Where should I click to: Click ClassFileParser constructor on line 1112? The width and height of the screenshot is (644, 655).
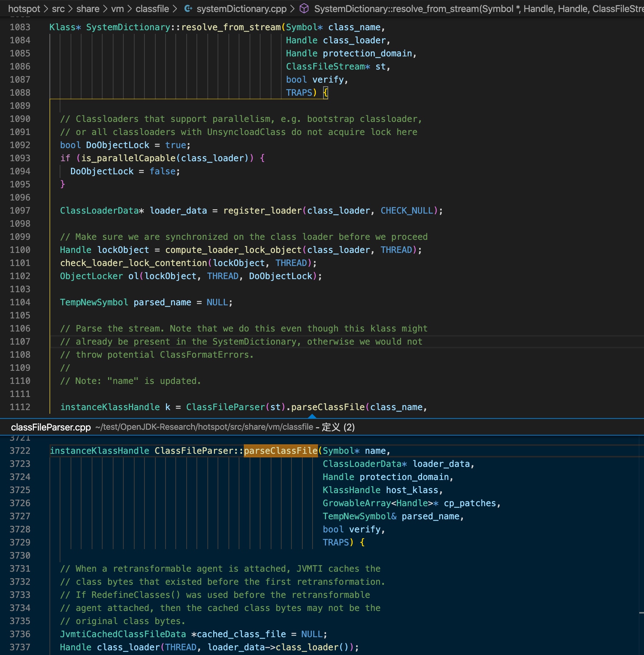(226, 407)
